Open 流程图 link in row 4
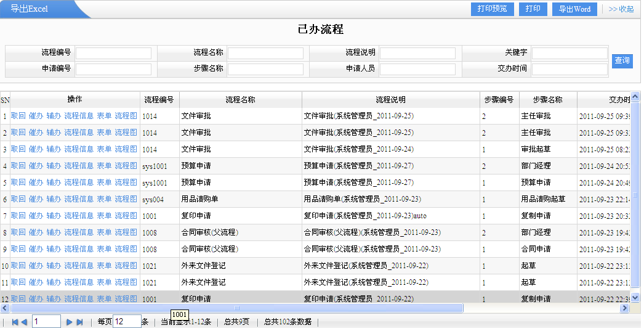644x328 pixels. 126,166
